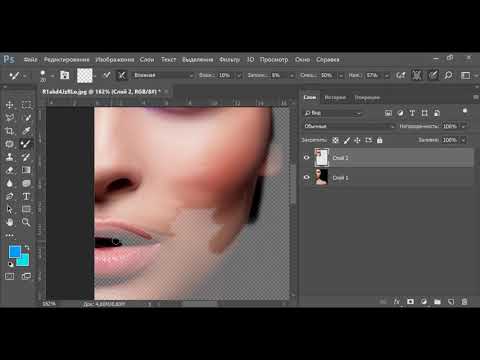
Task: Toggle the lock all layer option
Action: (380, 140)
